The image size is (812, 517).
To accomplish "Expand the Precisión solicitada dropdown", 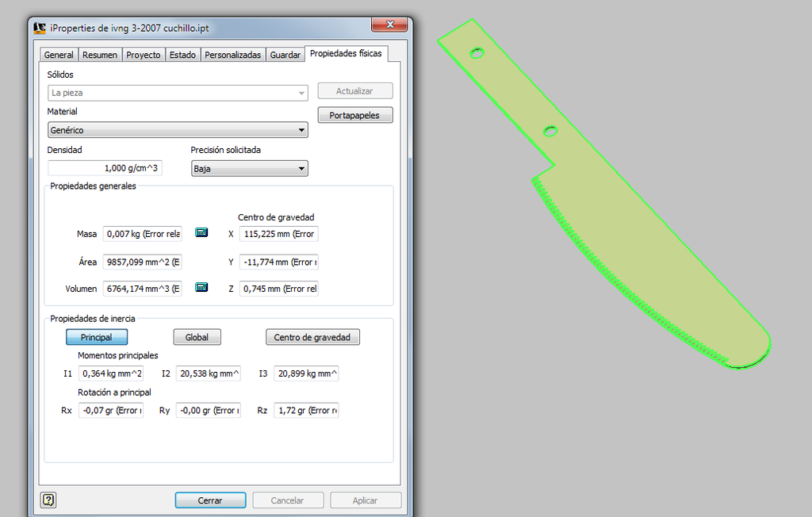I will click(x=249, y=168).
